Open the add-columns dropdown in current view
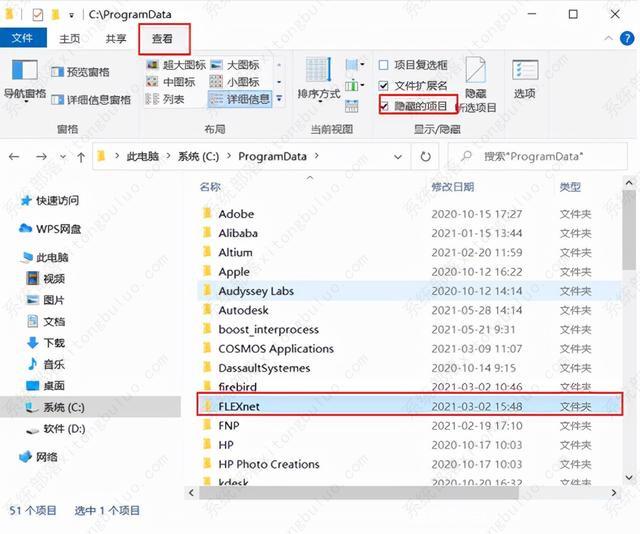 tap(355, 86)
